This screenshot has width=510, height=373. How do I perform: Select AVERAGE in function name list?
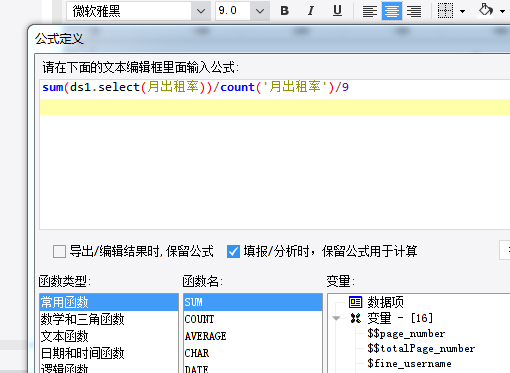[x=253, y=336]
